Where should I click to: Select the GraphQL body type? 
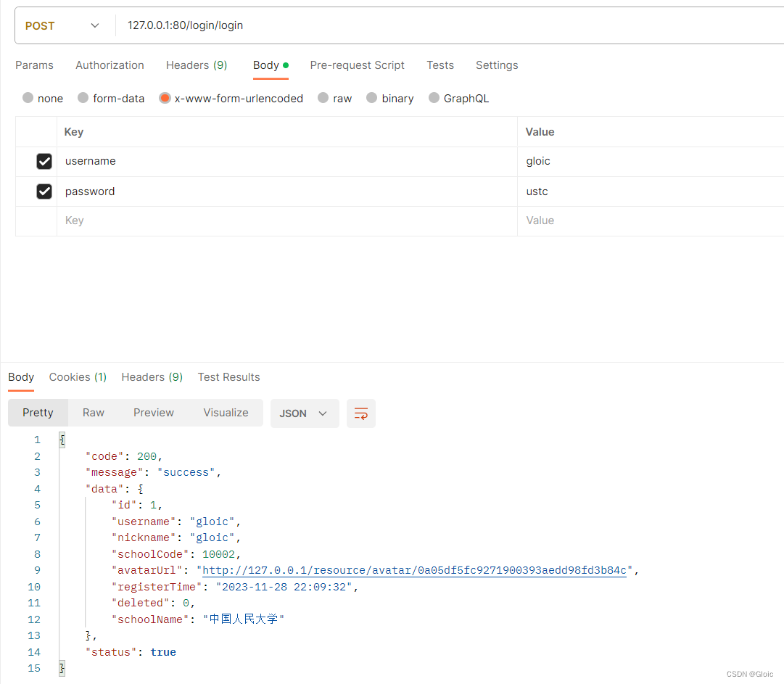434,98
